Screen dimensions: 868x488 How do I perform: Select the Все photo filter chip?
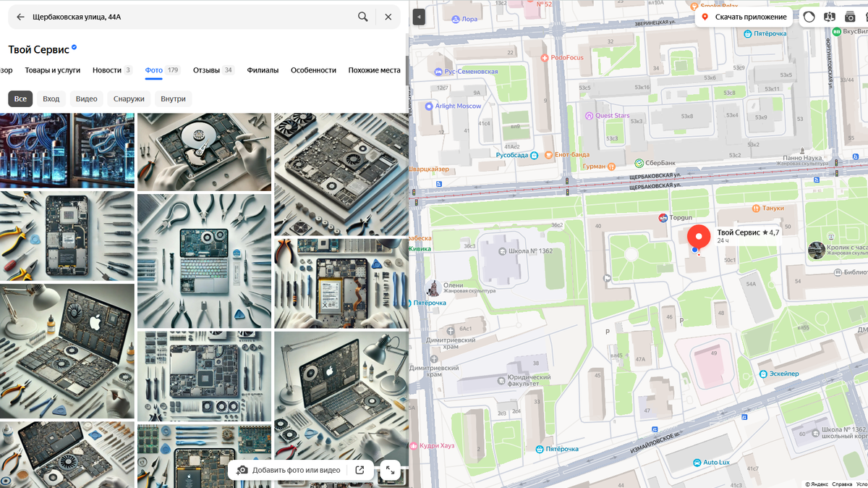coord(20,98)
